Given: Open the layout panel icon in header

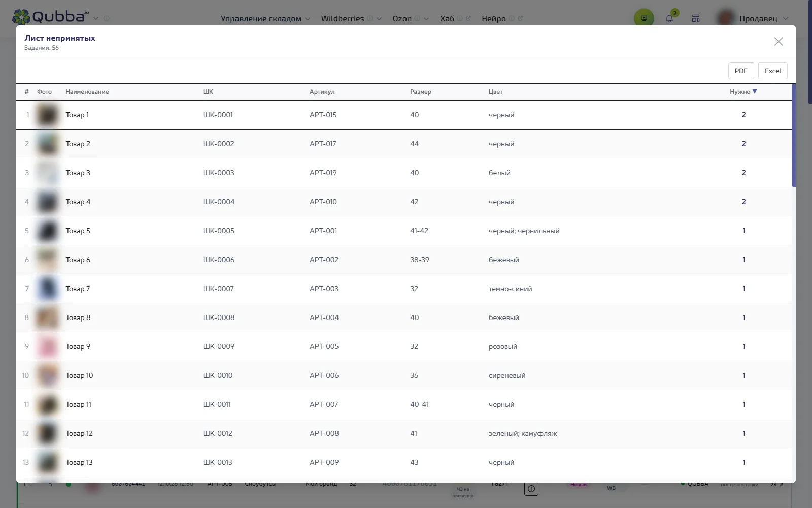Looking at the screenshot, I should point(696,18).
